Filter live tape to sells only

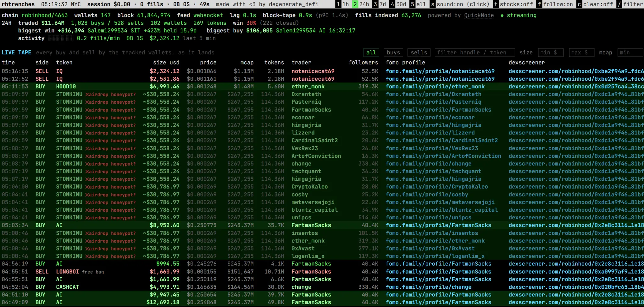coord(419,52)
